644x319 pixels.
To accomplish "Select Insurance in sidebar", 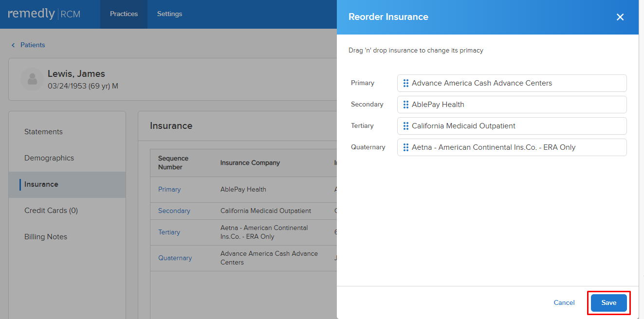I will point(67,184).
